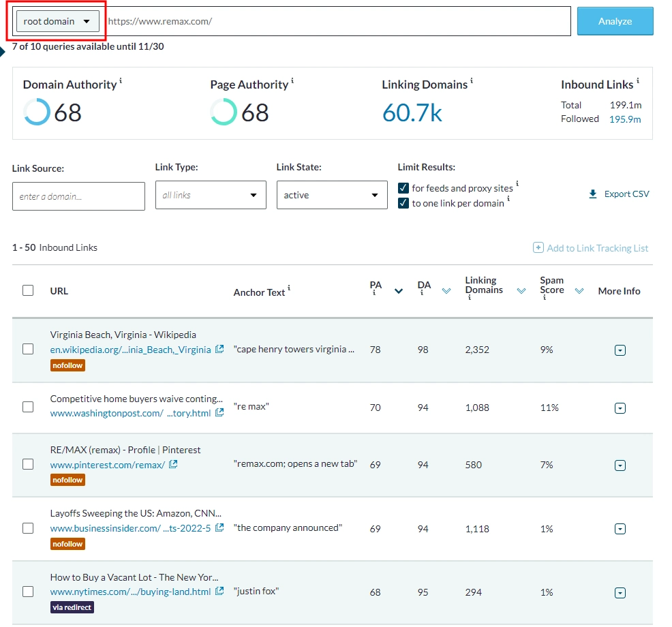Screen dimensions: 672x627
Task: Select the Business Insider row checkbox
Action: pyautogui.click(x=28, y=528)
